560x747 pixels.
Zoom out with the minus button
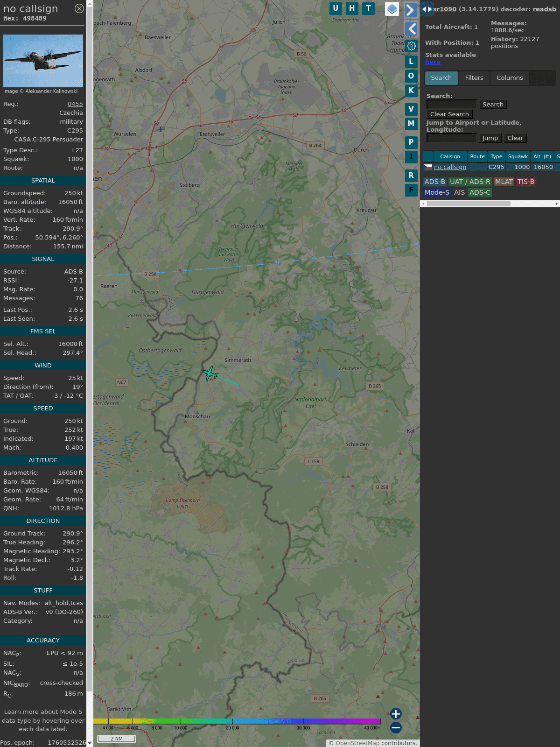tap(396, 727)
